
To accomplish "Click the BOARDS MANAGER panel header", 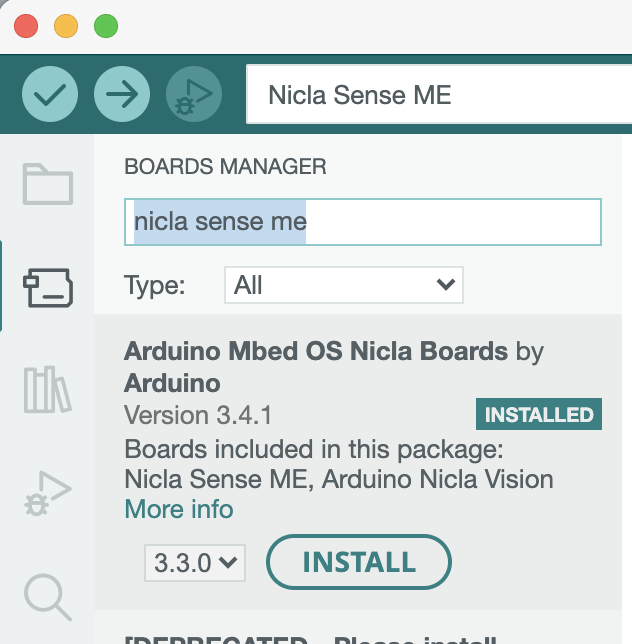I will 225,167.
